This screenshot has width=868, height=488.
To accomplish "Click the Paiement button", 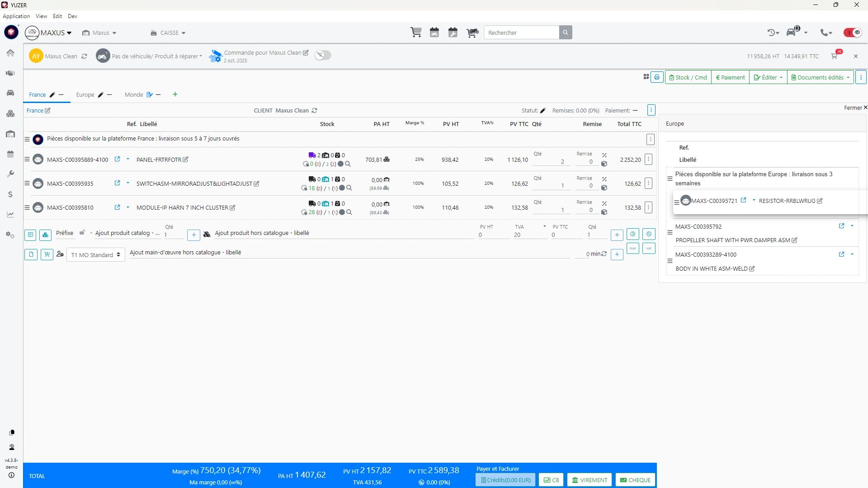I will [730, 77].
